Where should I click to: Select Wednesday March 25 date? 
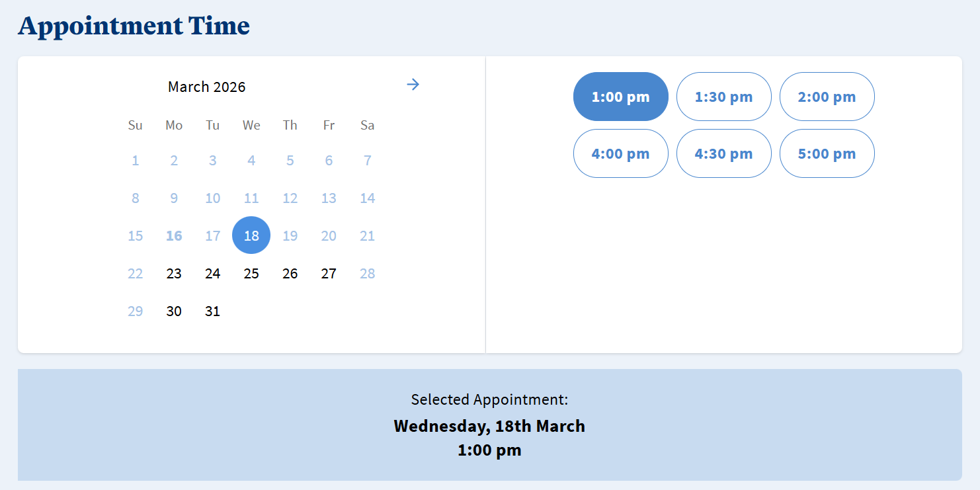251,274
